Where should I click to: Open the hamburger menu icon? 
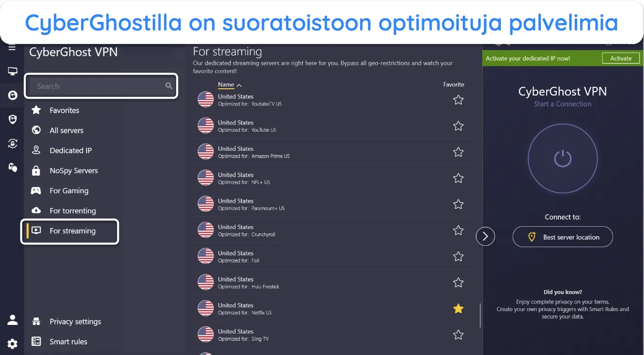click(x=12, y=48)
